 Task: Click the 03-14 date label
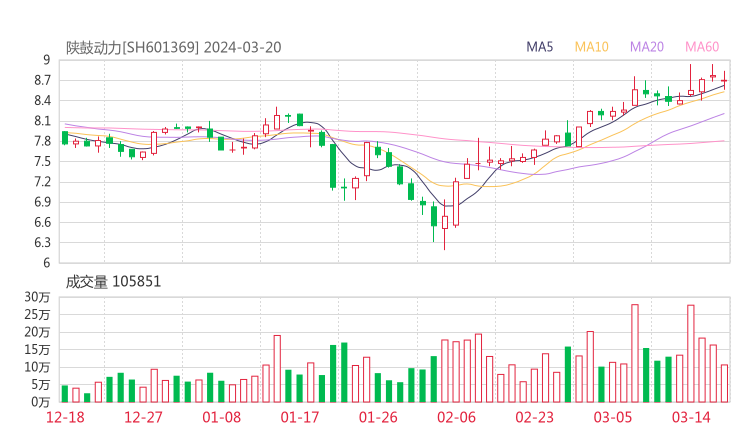tap(691, 417)
